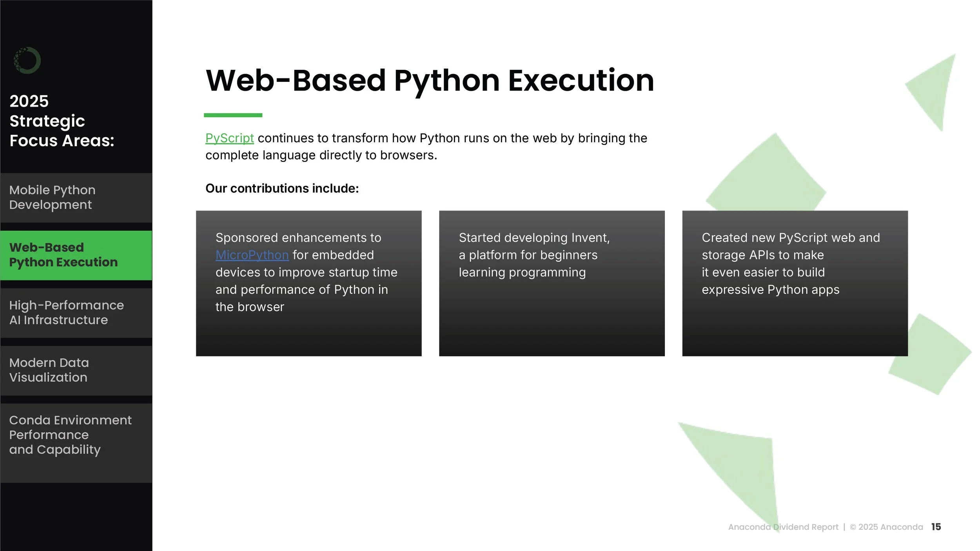Open the MicroPython link
This screenshot has width=980, height=551.
252,255
